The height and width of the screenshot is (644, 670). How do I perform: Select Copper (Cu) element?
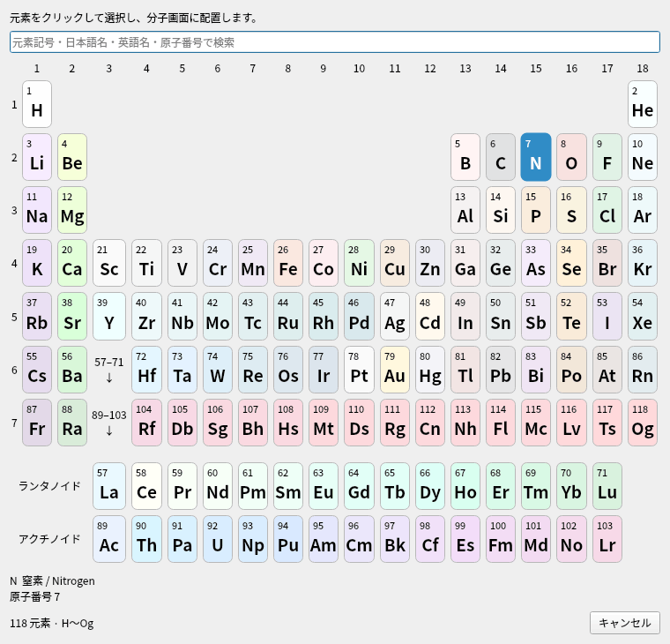pos(395,263)
